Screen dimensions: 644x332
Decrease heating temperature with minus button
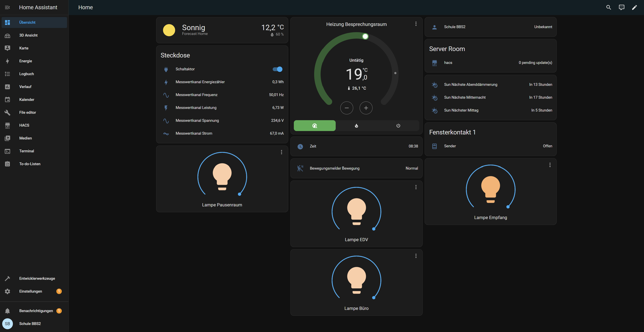tap(347, 108)
